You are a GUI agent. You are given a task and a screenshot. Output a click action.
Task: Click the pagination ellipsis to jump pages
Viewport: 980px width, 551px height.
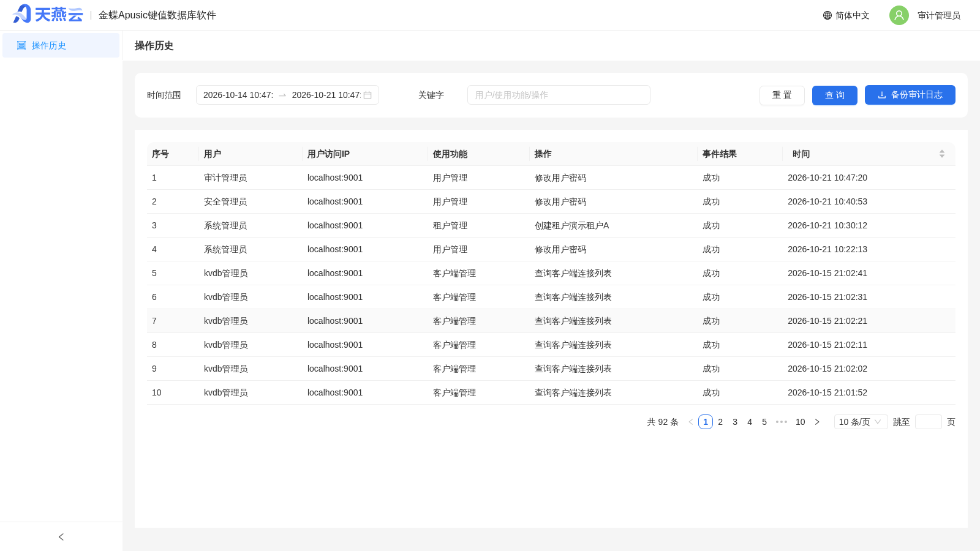tap(782, 422)
